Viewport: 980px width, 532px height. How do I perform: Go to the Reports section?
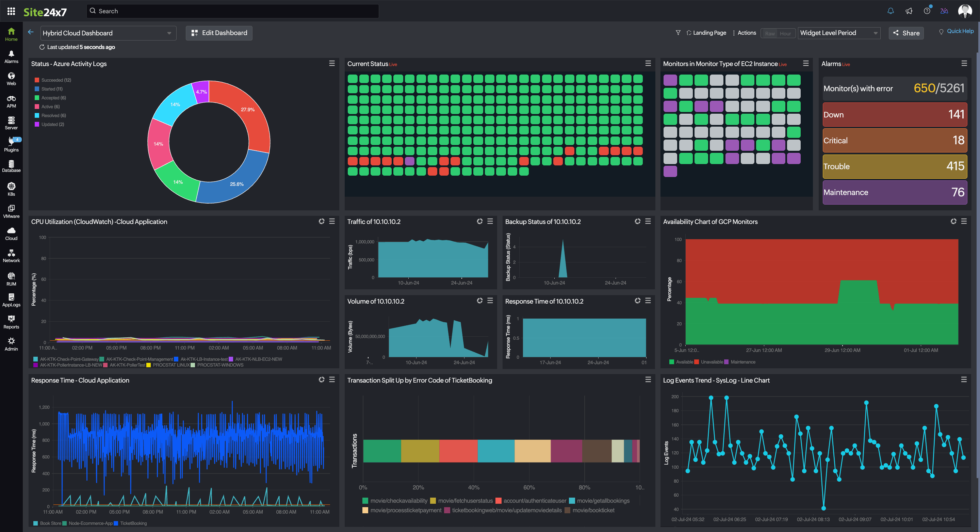11,322
